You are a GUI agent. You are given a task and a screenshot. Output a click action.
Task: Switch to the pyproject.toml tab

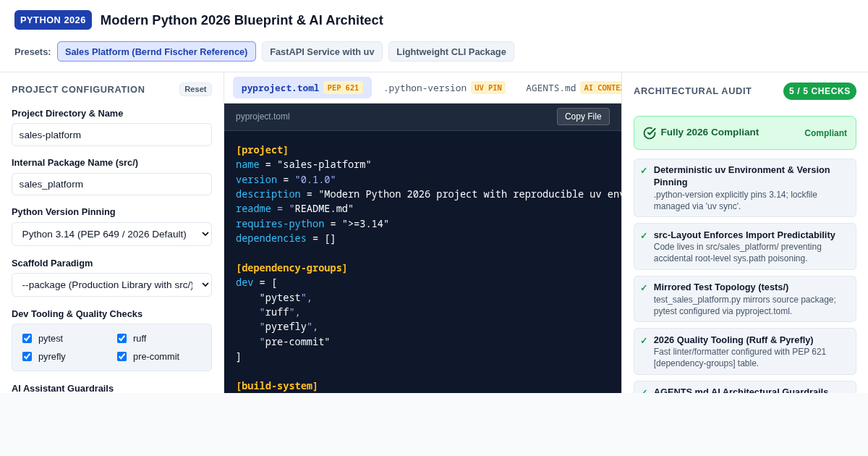[x=302, y=88]
